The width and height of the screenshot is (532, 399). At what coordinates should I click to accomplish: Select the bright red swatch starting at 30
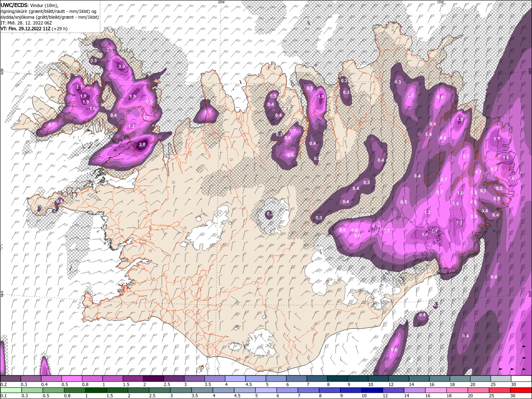[521, 390]
